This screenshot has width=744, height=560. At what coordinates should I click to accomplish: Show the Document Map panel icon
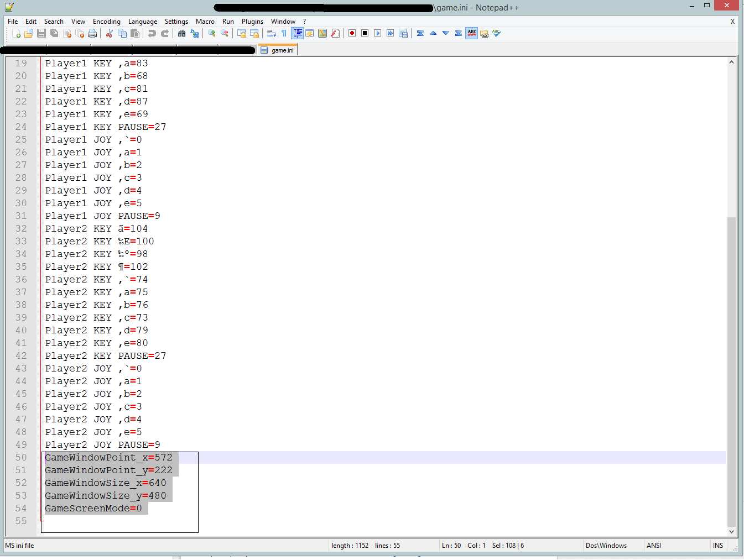[322, 34]
